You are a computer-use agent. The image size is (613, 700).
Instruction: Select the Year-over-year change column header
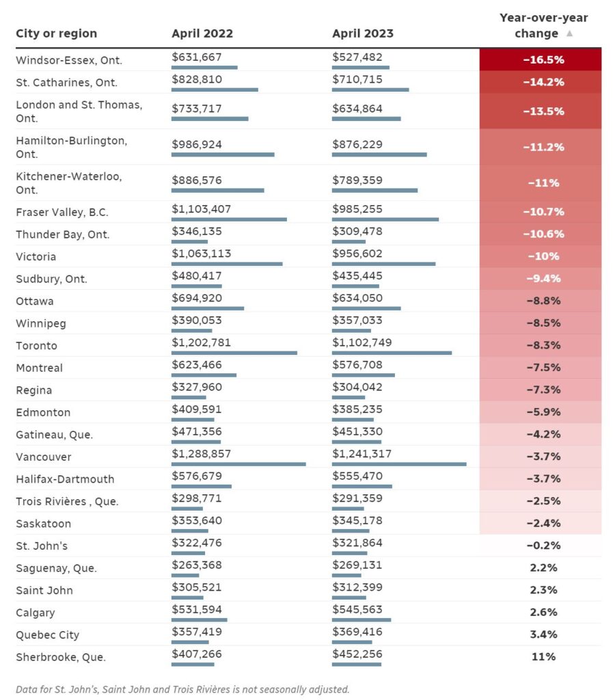[543, 25]
